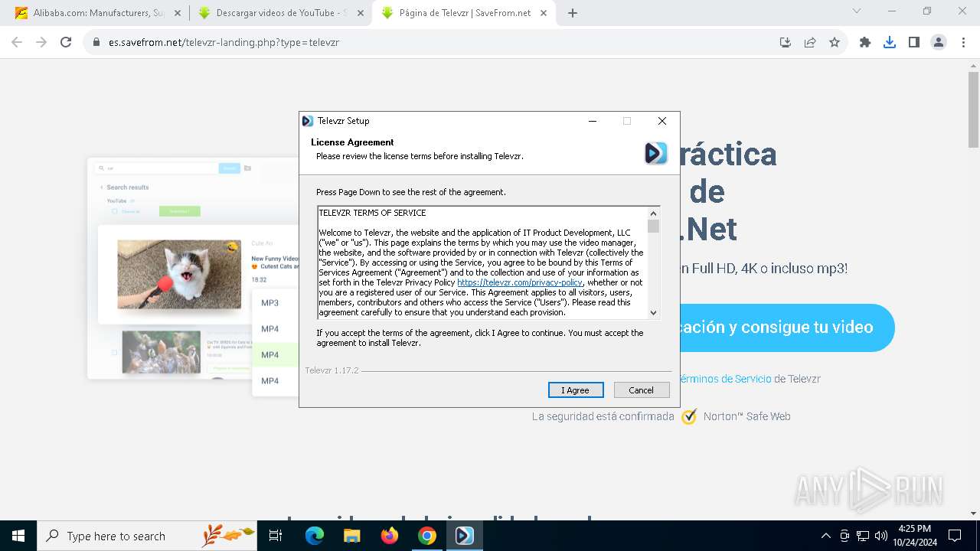Click the funny cat video thumbnail

(179, 275)
